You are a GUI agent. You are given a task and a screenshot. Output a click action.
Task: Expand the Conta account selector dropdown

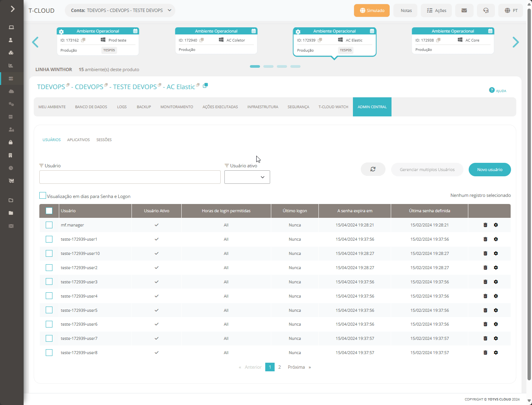pyautogui.click(x=120, y=10)
